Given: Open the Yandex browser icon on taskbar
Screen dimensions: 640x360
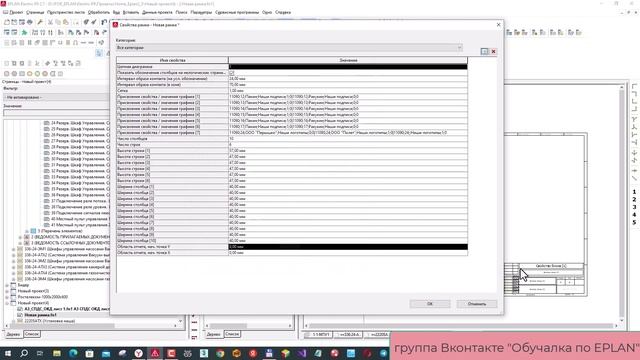Looking at the screenshot, I should point(138,353).
